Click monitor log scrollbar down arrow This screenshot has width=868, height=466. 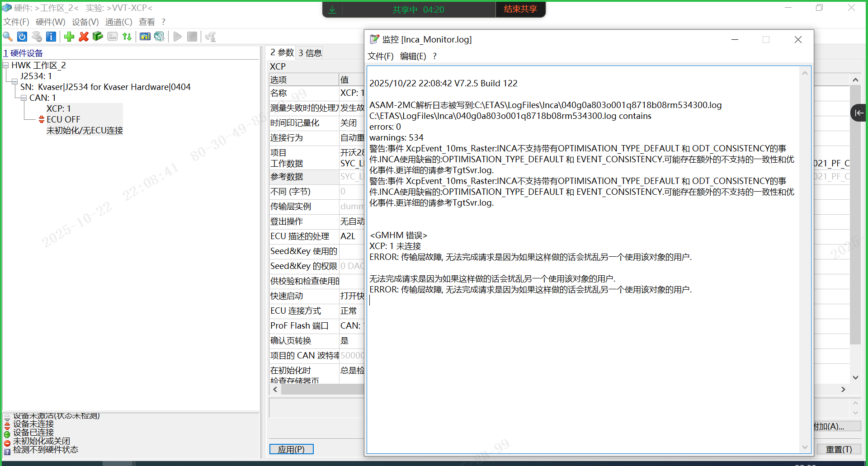805,447
